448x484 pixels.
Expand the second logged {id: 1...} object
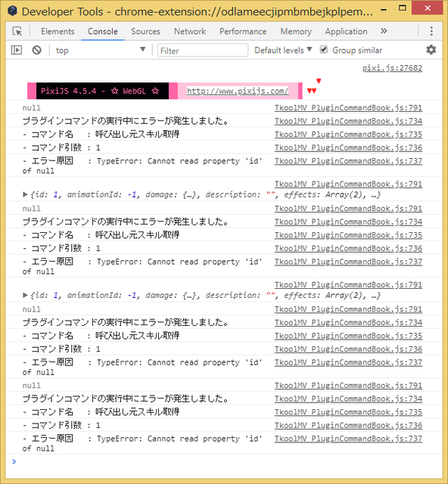(x=25, y=295)
